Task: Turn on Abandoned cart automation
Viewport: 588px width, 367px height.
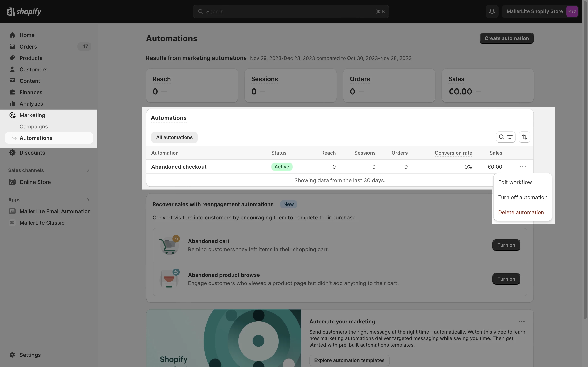Action: click(x=506, y=245)
